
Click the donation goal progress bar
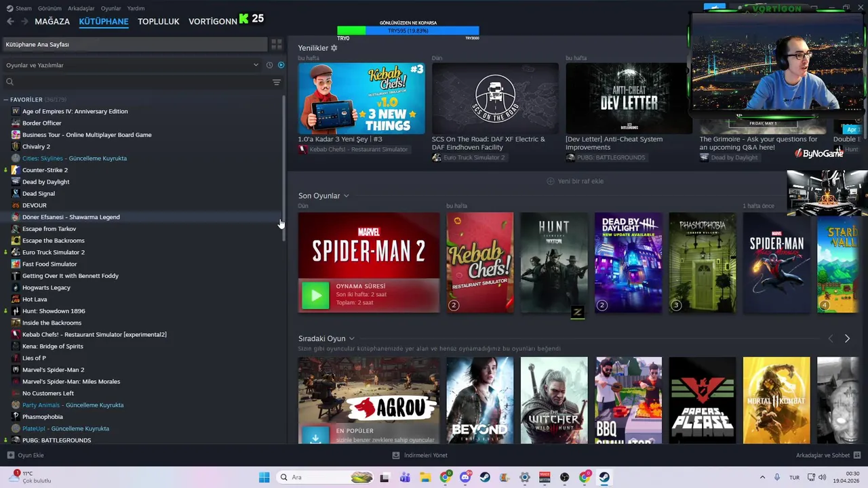pos(408,30)
